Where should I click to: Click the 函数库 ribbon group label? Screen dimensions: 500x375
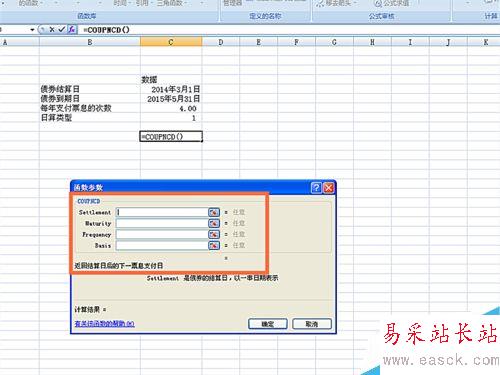[87, 16]
